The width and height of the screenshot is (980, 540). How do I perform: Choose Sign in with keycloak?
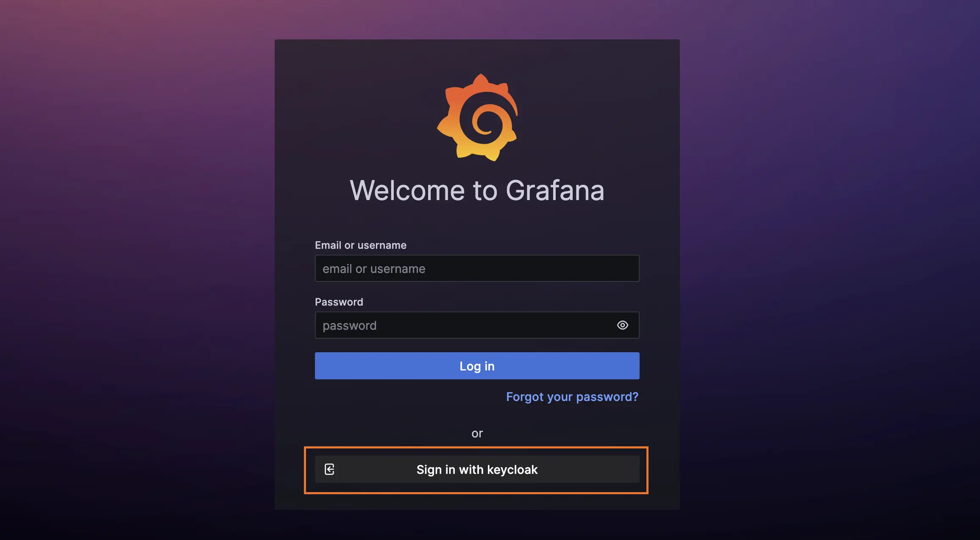tap(477, 469)
